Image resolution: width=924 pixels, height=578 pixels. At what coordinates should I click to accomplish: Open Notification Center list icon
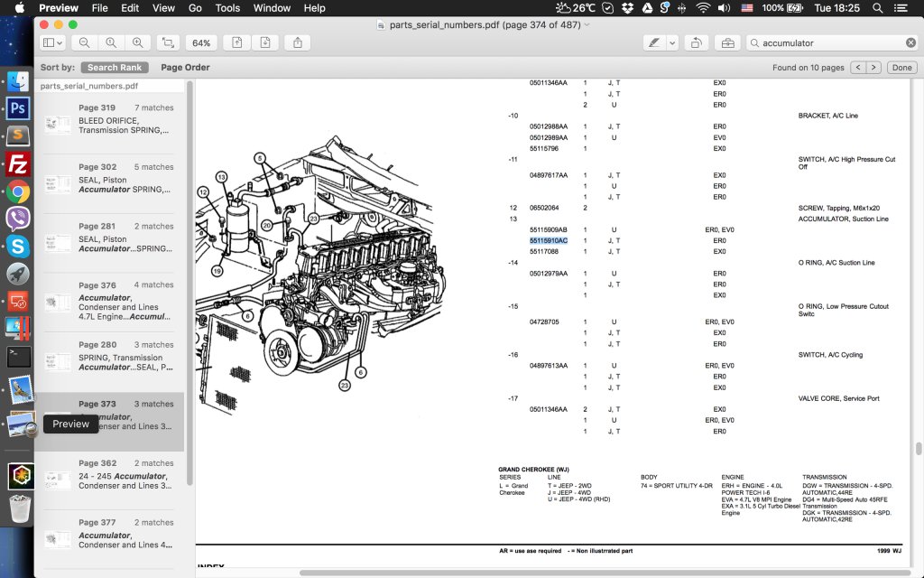[x=901, y=7]
